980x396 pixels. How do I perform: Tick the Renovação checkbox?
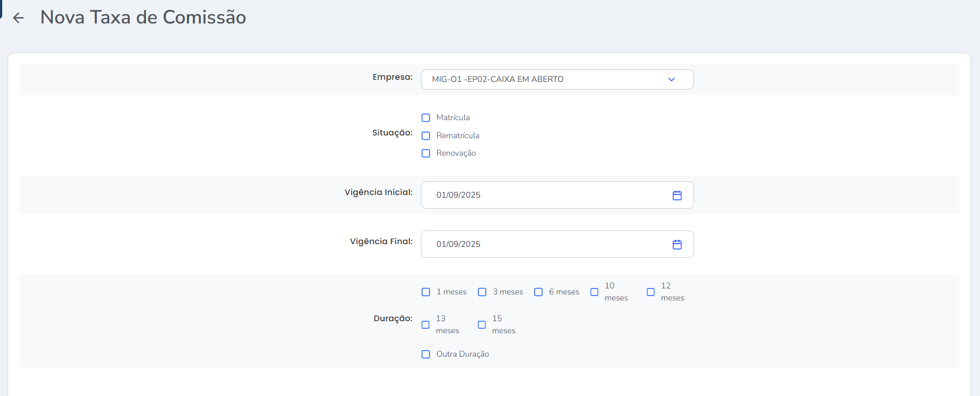[426, 153]
